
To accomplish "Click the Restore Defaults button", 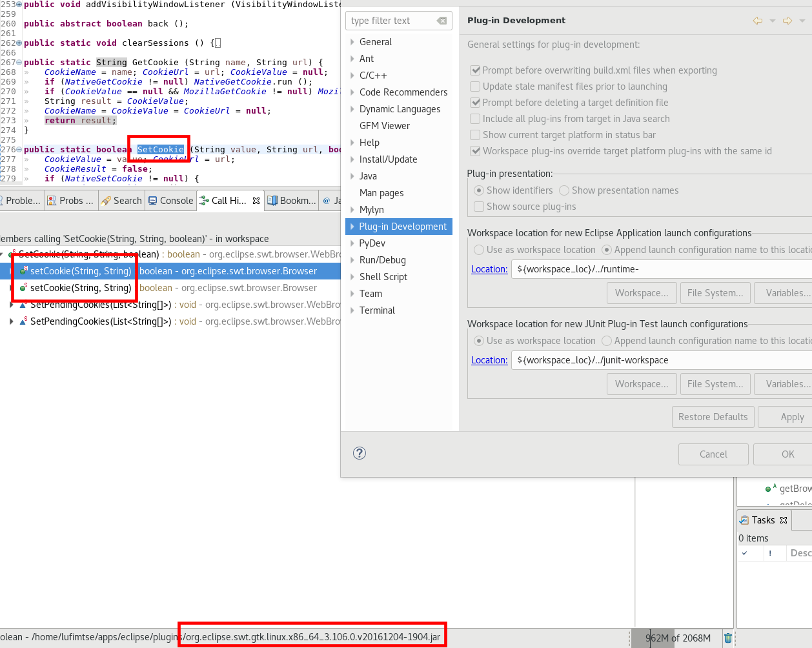I will point(713,416).
